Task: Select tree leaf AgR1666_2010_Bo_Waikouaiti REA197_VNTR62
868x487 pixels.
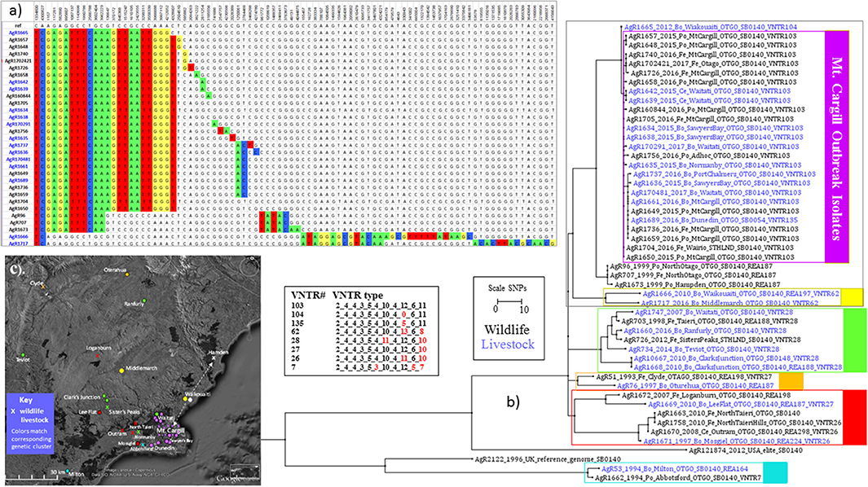Action: click(740, 294)
